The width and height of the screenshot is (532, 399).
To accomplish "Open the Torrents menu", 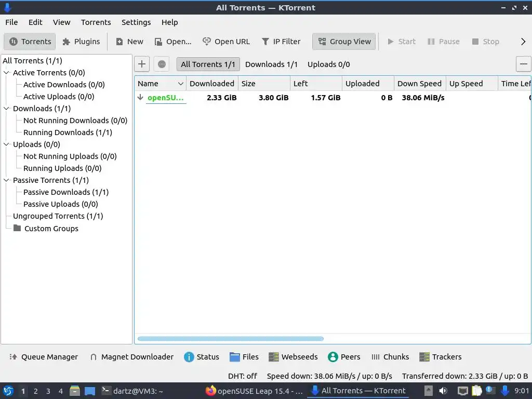I will tap(96, 22).
